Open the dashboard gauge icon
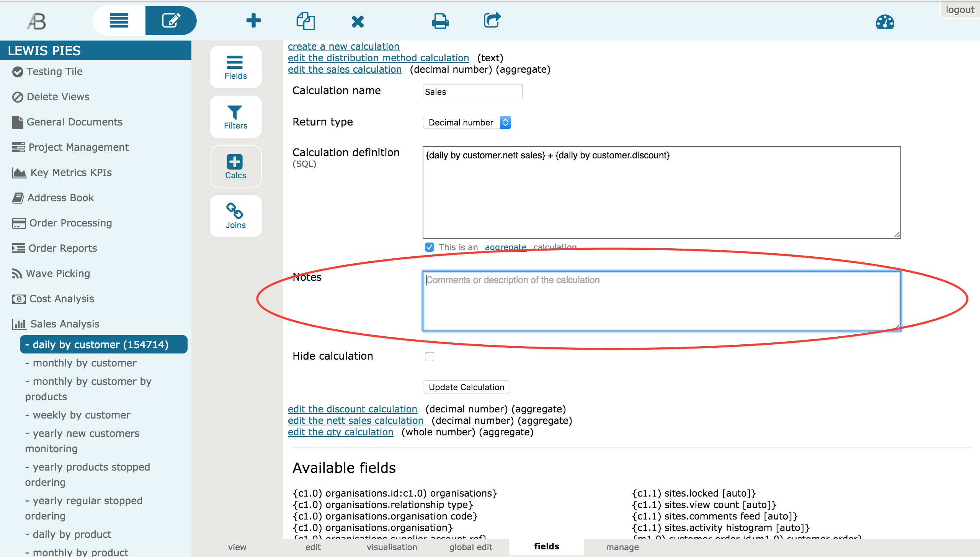 [x=885, y=22]
